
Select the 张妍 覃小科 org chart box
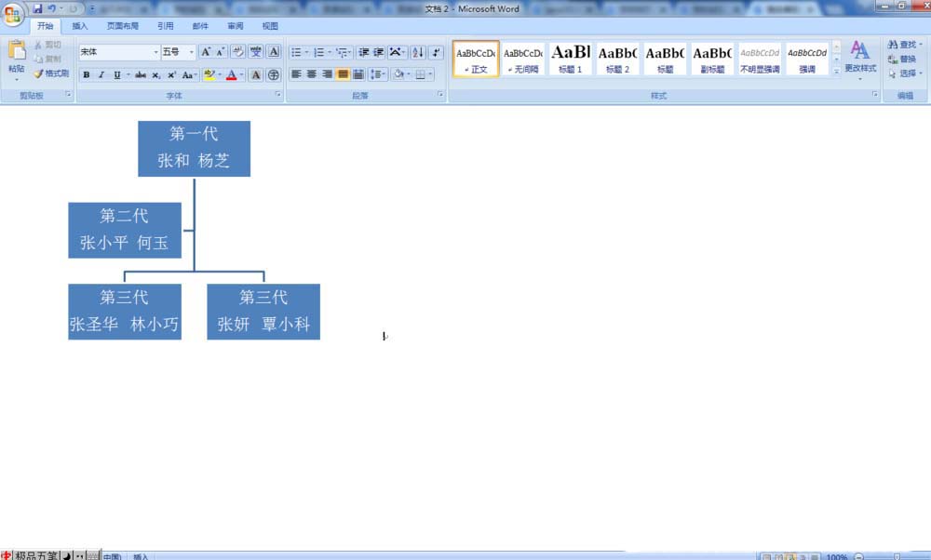(263, 312)
